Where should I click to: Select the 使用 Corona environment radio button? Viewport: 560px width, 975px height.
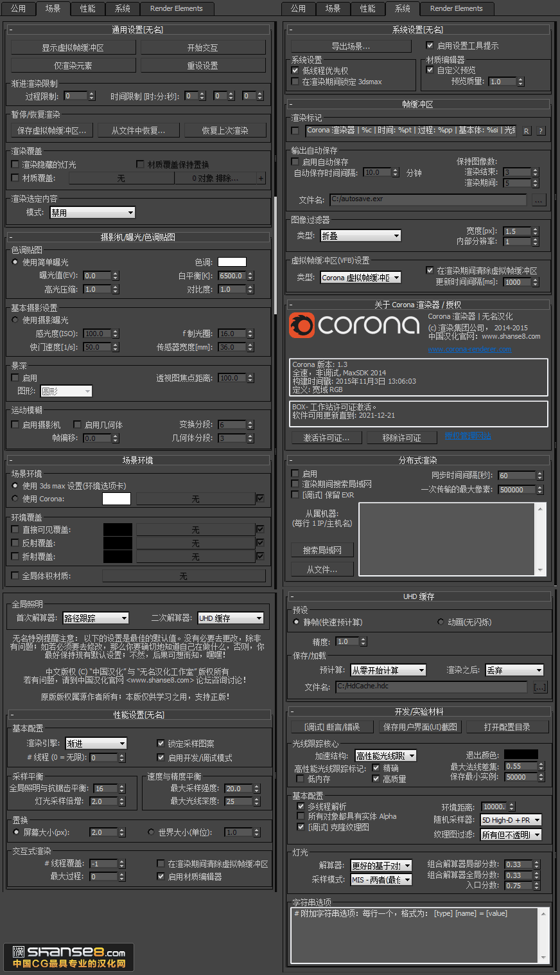15,499
